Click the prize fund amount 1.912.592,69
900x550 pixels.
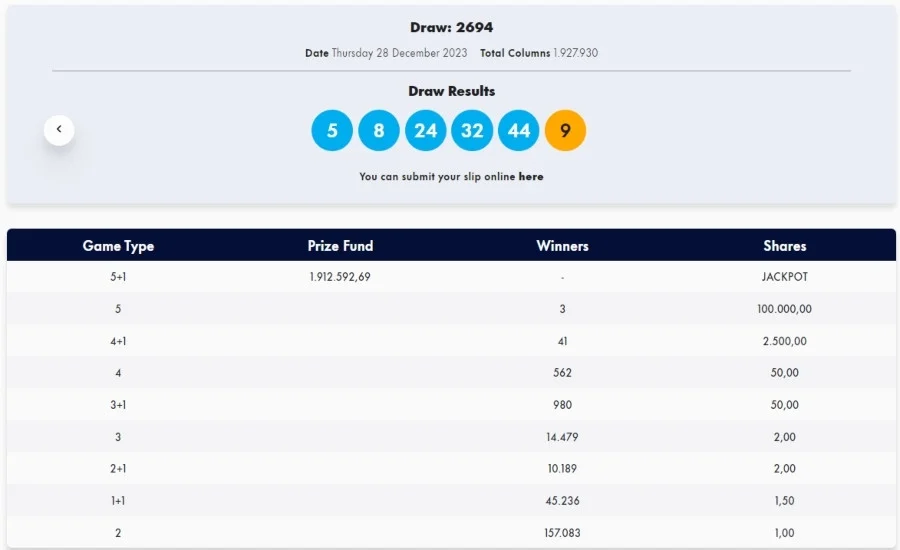340,277
